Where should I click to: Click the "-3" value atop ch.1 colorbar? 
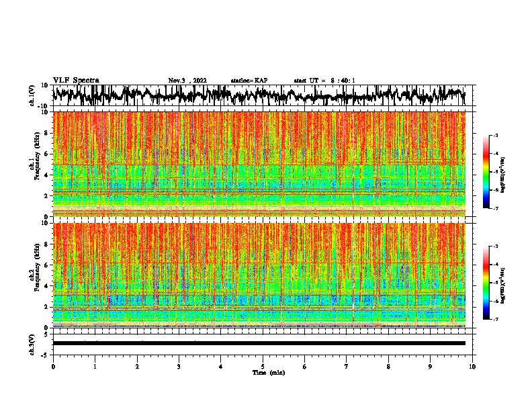[x=495, y=135]
